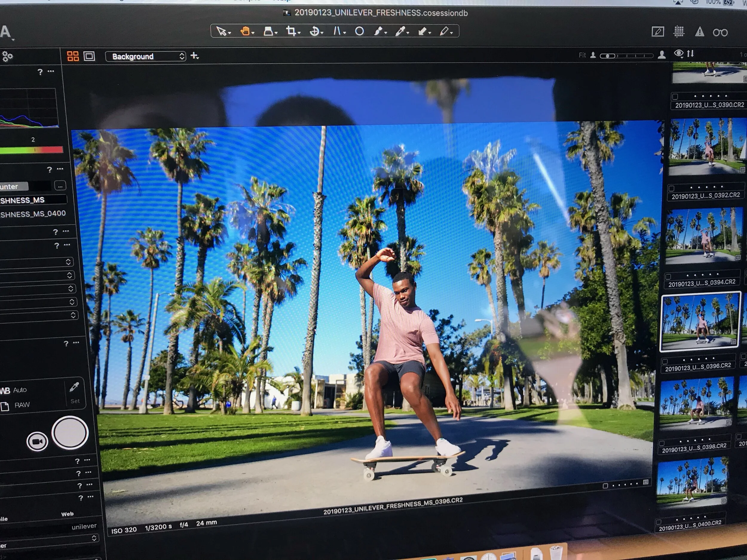This screenshot has height=560, width=747.
Task: Switch to multi-view grid mode
Action: point(73,56)
